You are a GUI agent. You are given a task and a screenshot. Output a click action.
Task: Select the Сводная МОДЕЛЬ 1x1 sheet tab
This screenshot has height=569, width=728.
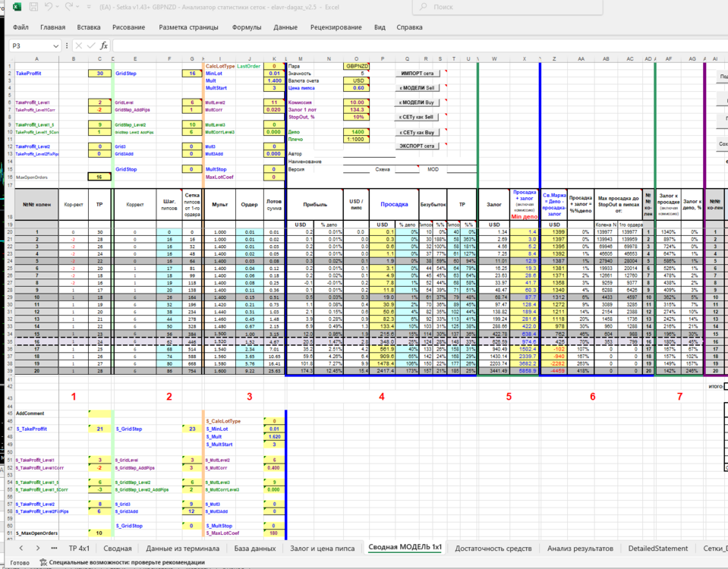[x=405, y=547]
